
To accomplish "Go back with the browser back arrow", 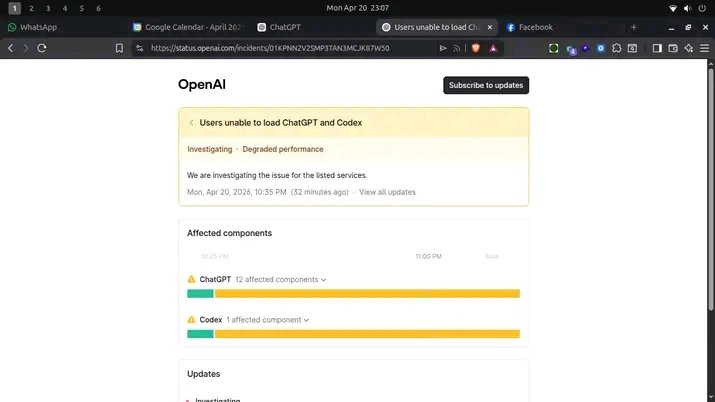I will (10, 48).
